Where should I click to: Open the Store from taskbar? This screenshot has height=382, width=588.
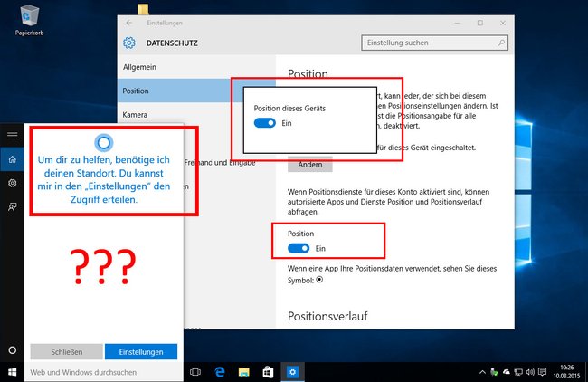[x=268, y=372]
